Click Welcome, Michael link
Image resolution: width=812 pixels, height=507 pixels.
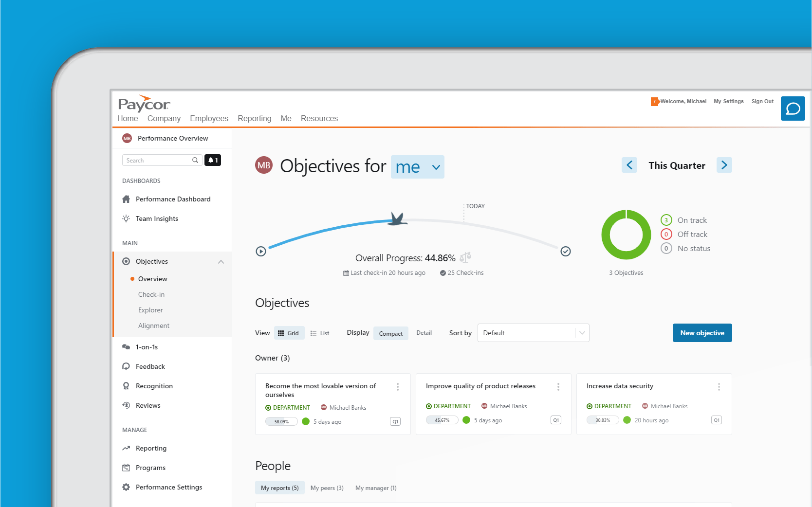tap(683, 101)
